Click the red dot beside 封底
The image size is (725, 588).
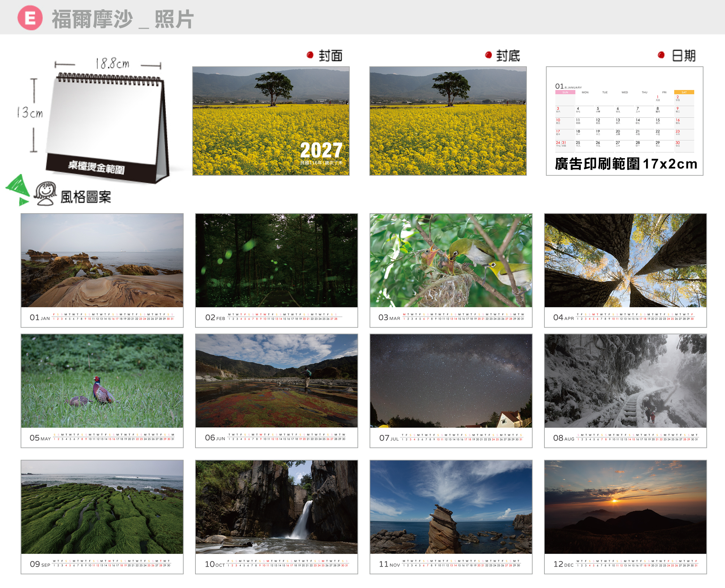pos(488,55)
